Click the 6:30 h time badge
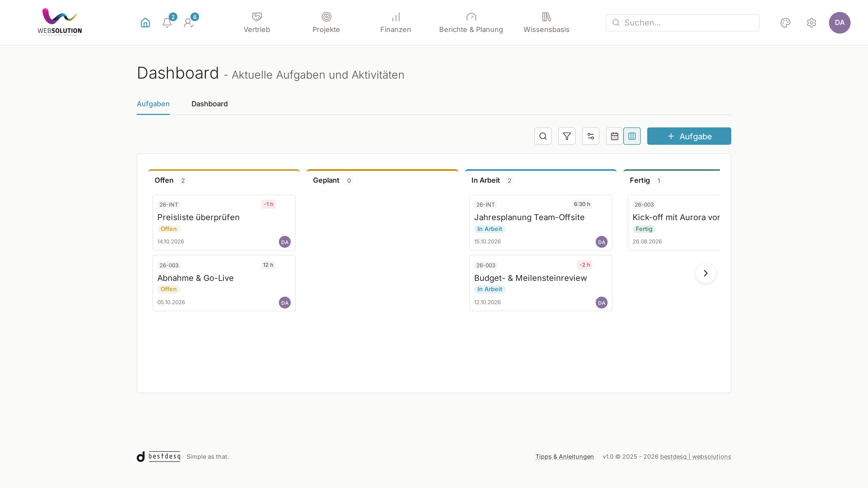The image size is (868, 488). coord(582,204)
